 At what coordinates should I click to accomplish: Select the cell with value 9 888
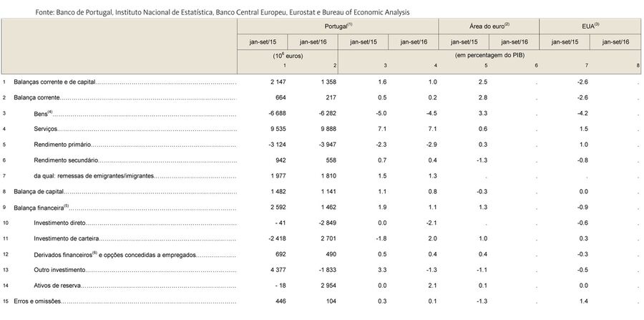[313, 129]
